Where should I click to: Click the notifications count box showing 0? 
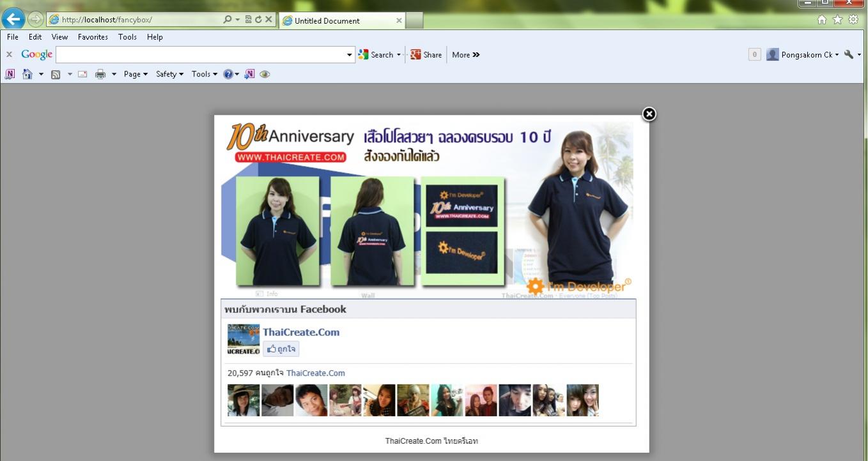click(x=754, y=55)
